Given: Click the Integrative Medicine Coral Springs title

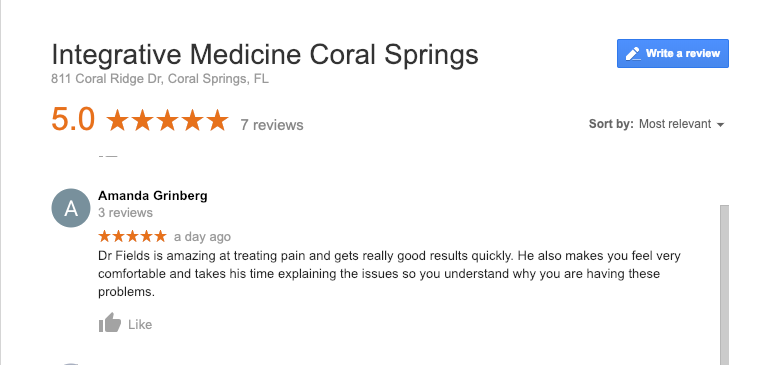Looking at the screenshot, I should click(265, 55).
